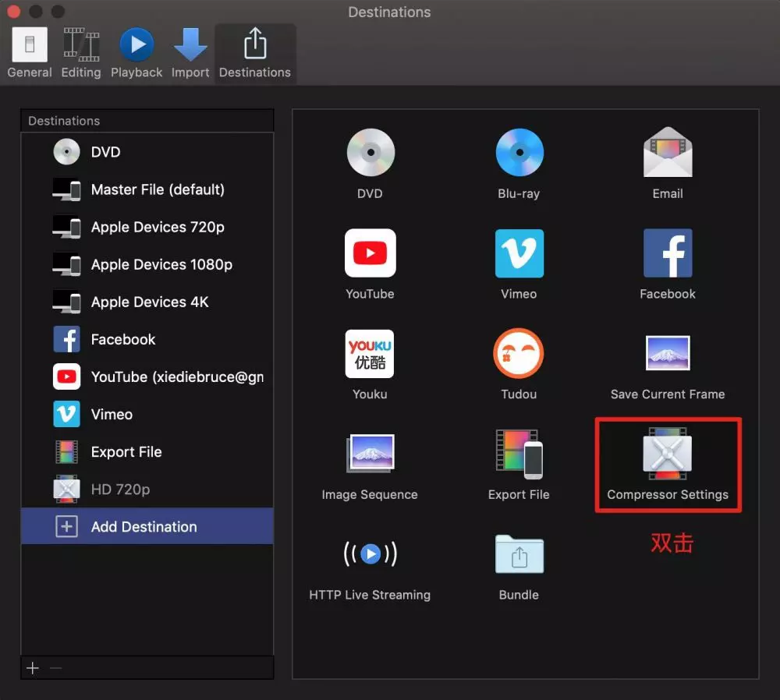Close the Destinations preferences window

tap(13, 12)
